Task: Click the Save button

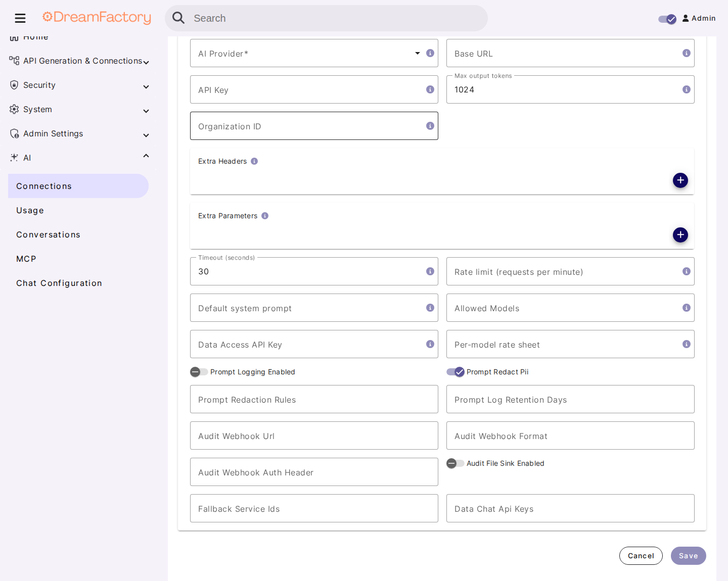Action: (x=689, y=556)
